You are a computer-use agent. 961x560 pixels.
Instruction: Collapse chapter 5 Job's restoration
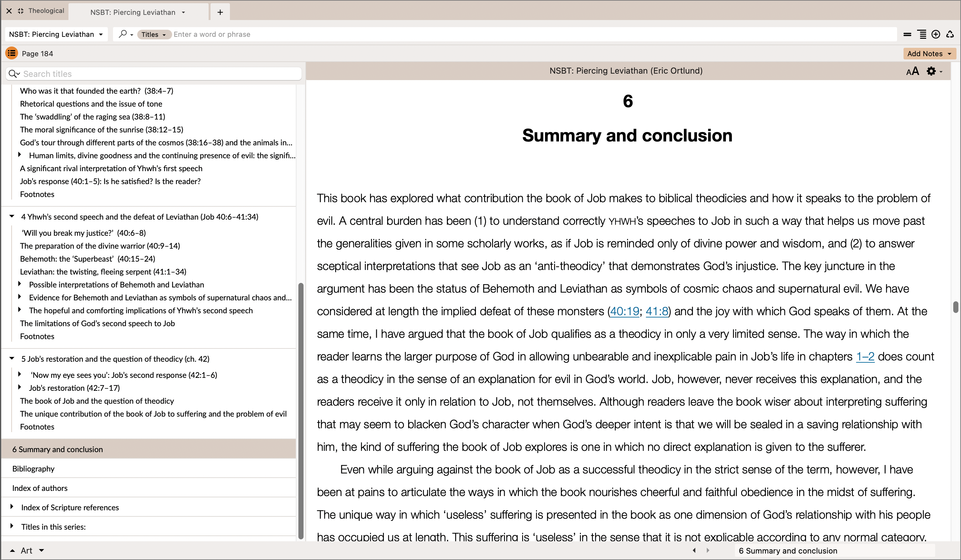[12, 358]
